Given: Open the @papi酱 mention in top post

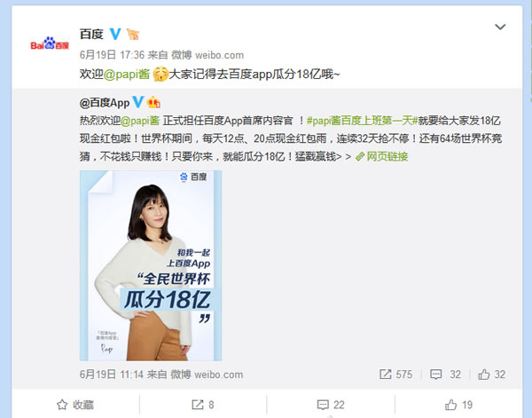Looking at the screenshot, I should (x=127, y=74).
